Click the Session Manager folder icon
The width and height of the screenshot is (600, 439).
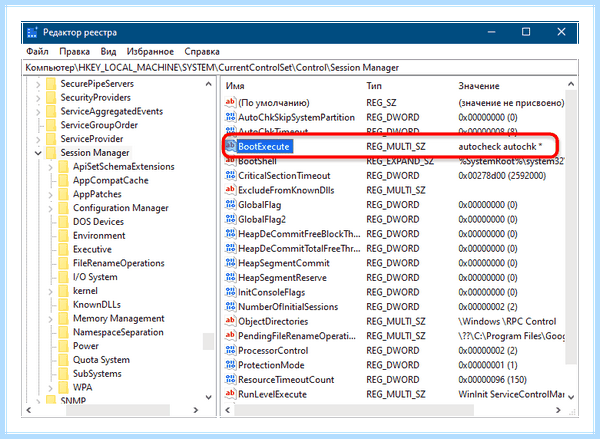point(51,153)
